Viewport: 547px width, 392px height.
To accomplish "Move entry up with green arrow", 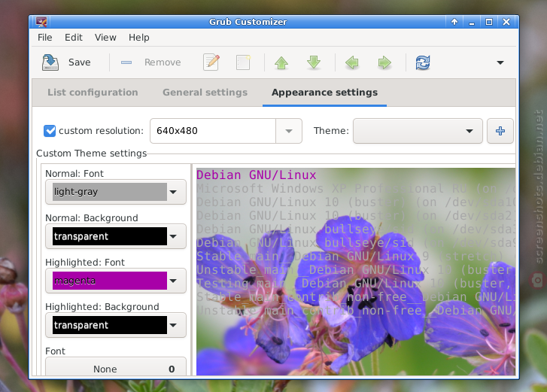I will click(x=281, y=62).
